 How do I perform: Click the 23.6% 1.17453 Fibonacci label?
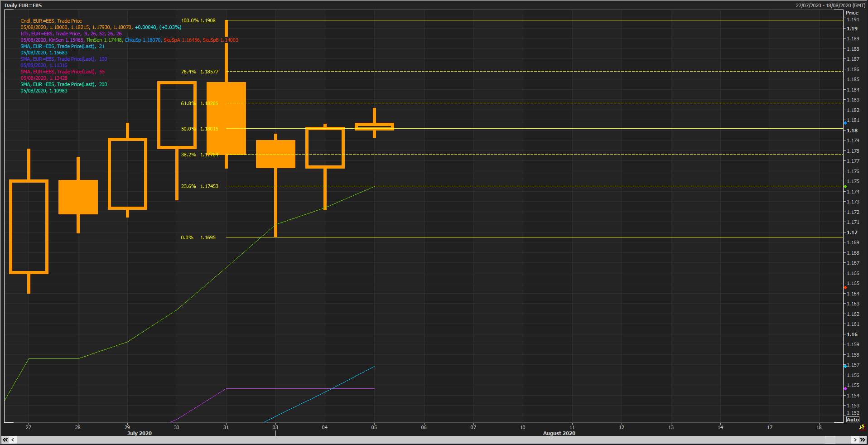coord(200,186)
